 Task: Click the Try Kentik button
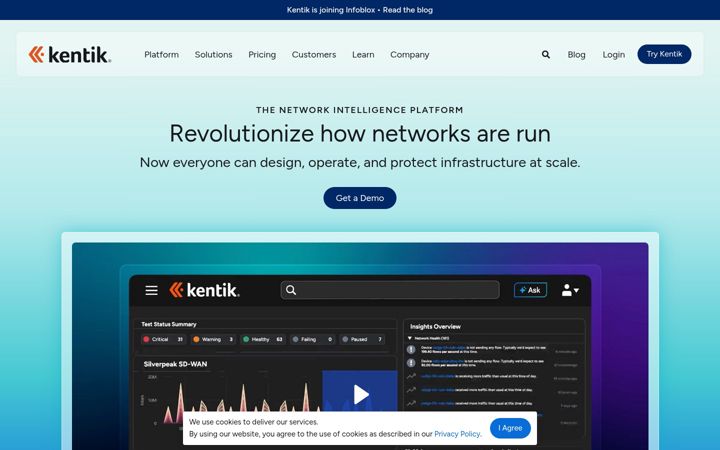pyautogui.click(x=664, y=54)
